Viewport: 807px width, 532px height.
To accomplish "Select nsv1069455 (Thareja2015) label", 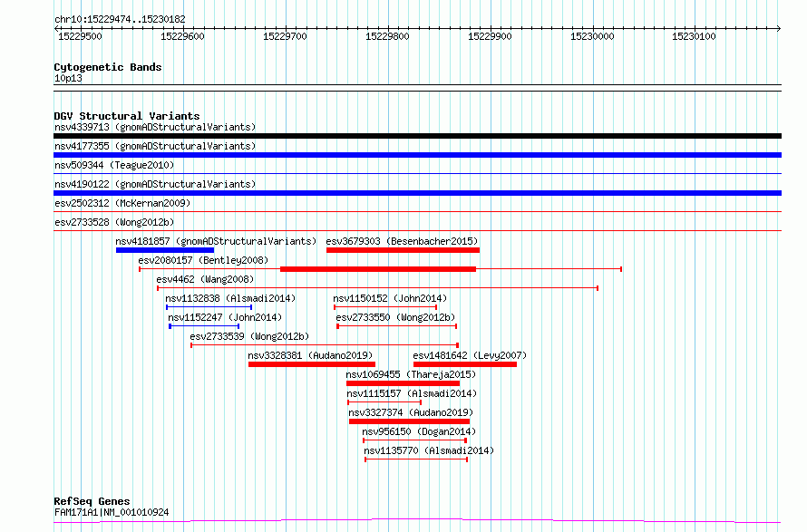I will coord(411,374).
